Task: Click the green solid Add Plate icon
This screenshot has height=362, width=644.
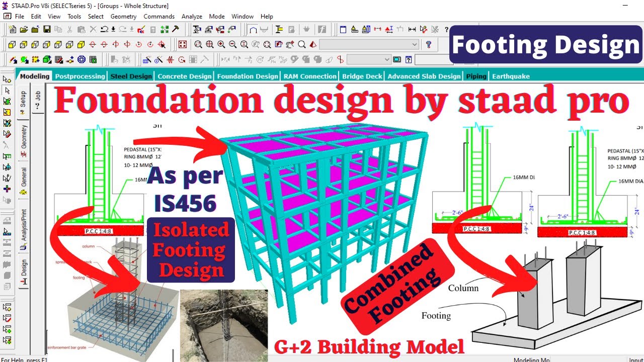Action: (x=47, y=59)
